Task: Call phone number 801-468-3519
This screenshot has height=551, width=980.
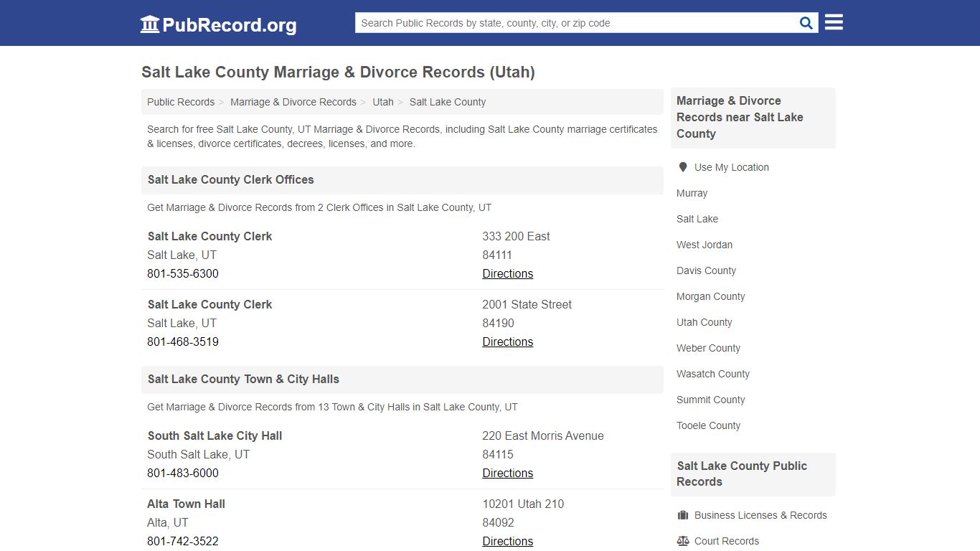Action: coord(183,342)
